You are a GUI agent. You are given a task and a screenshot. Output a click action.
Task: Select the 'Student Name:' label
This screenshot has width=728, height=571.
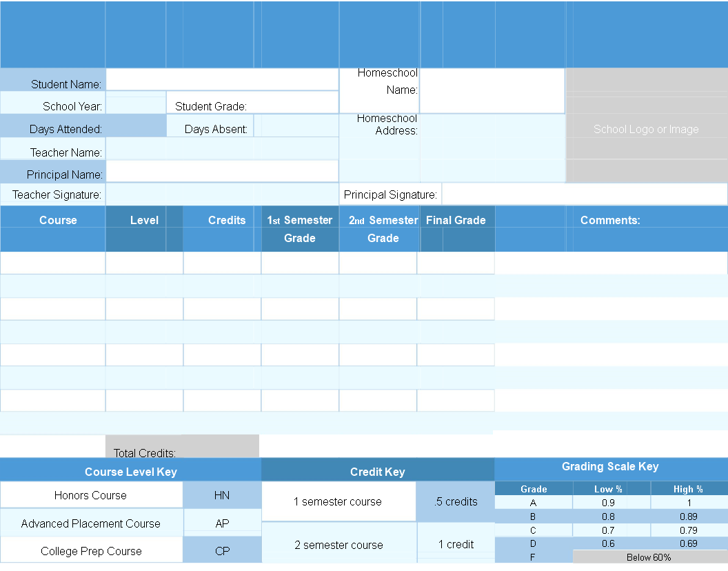pyautogui.click(x=66, y=84)
